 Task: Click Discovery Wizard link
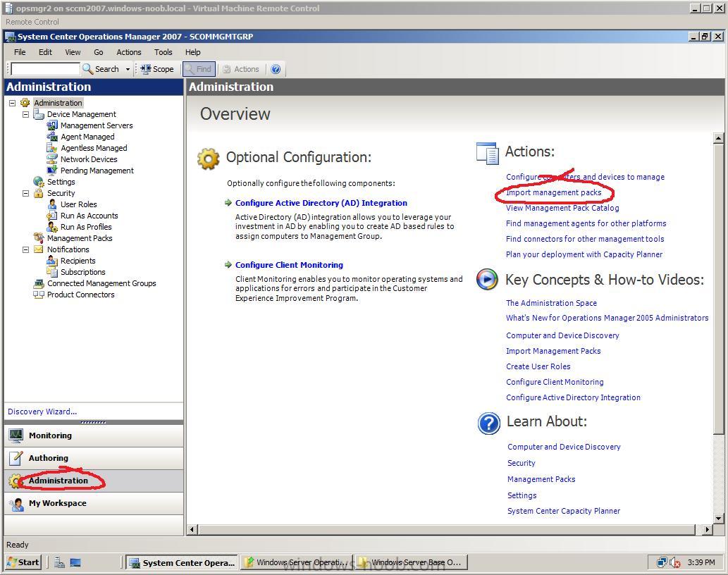pyautogui.click(x=42, y=412)
